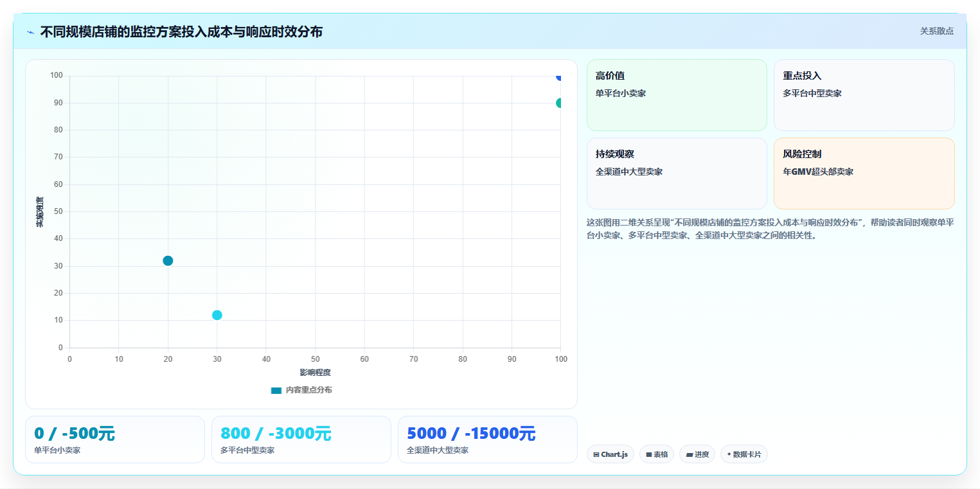Click the green scatter point at y=90
This screenshot has height=489, width=980.
click(560, 103)
